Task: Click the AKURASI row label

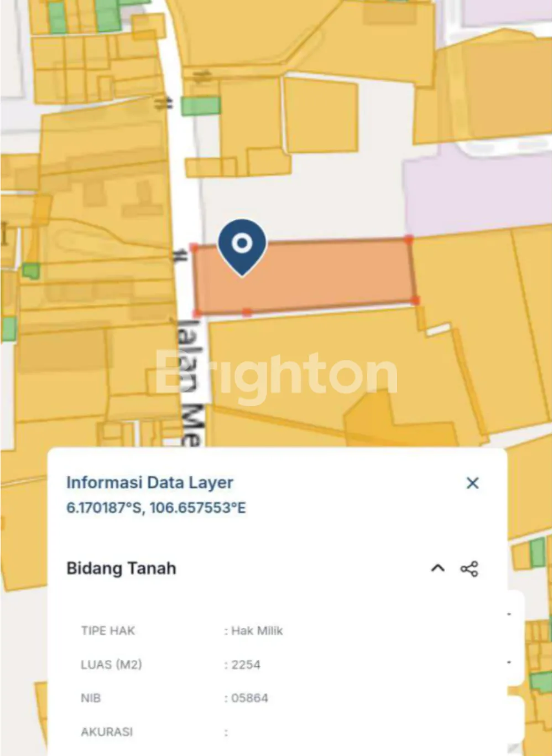Action: pyautogui.click(x=107, y=732)
